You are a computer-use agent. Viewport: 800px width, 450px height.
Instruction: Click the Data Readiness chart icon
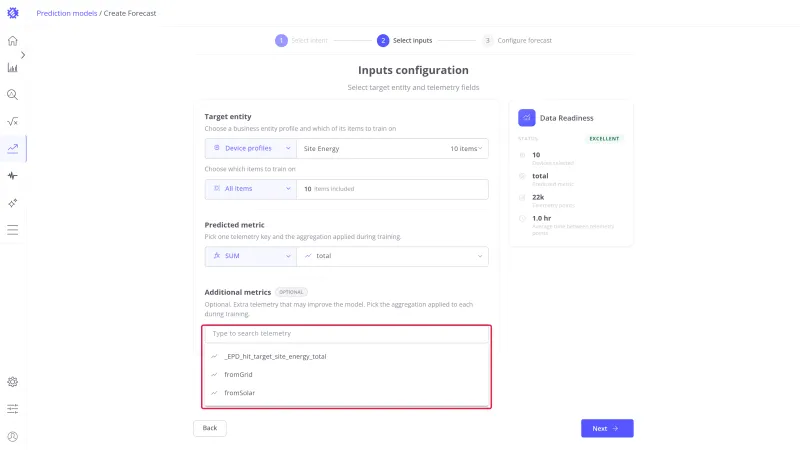[527, 118]
